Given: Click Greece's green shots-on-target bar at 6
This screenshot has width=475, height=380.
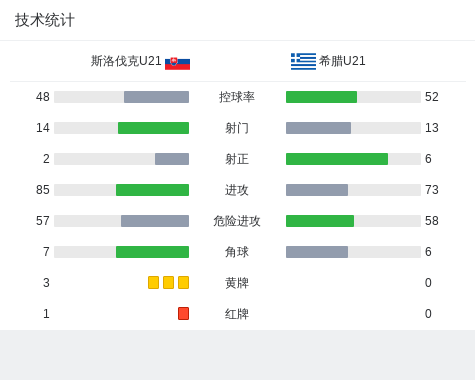Looking at the screenshot, I should (x=337, y=159).
